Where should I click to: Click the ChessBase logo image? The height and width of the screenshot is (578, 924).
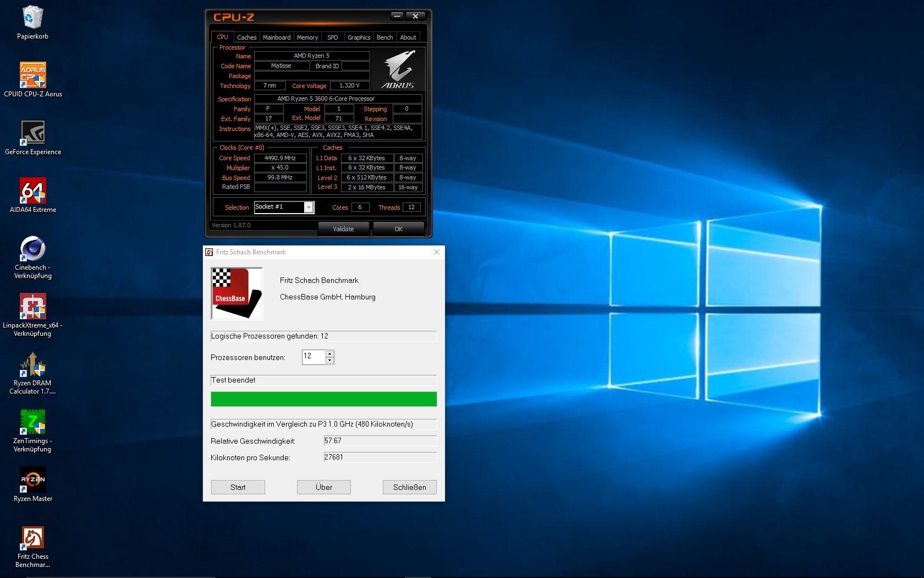[x=237, y=293]
